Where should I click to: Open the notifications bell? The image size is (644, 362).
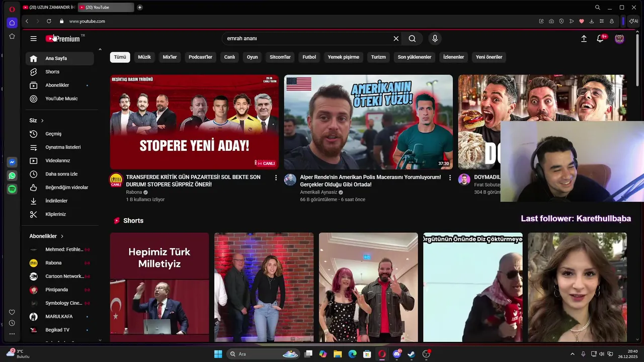[600, 39]
